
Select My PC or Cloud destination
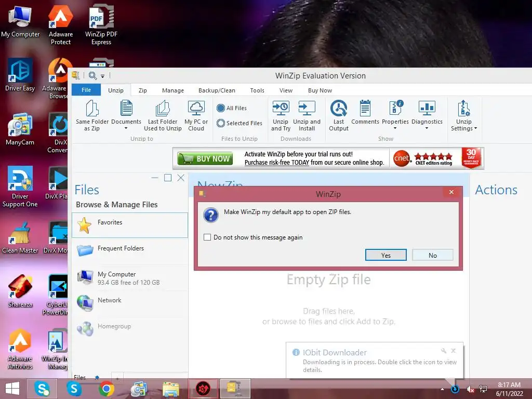(x=196, y=115)
